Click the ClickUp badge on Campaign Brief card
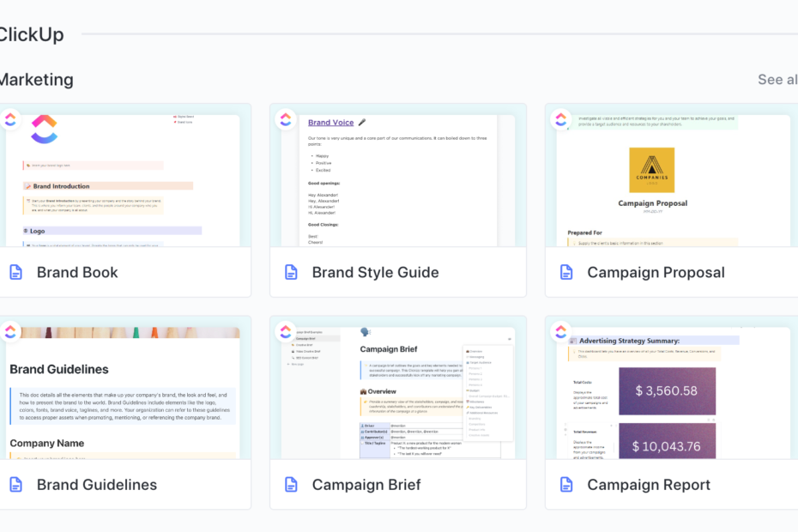 [286, 332]
